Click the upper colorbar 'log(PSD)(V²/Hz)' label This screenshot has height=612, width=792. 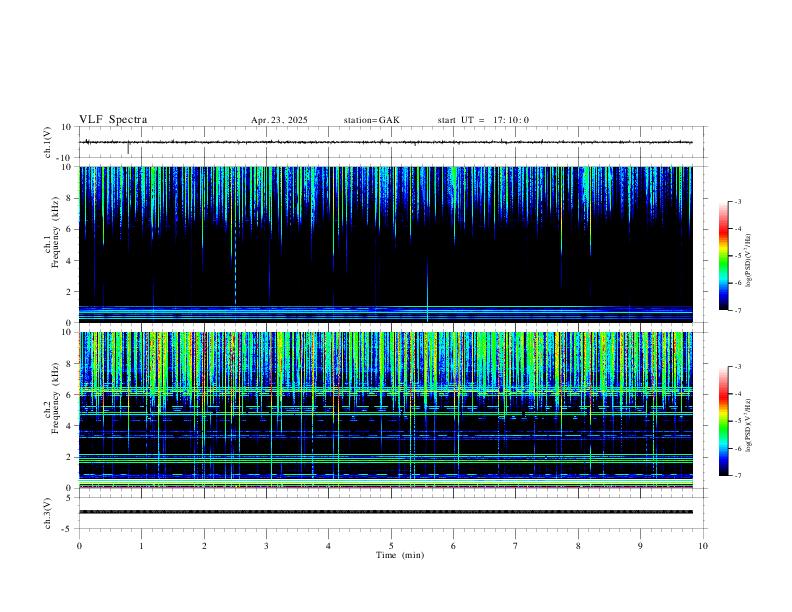(749, 260)
